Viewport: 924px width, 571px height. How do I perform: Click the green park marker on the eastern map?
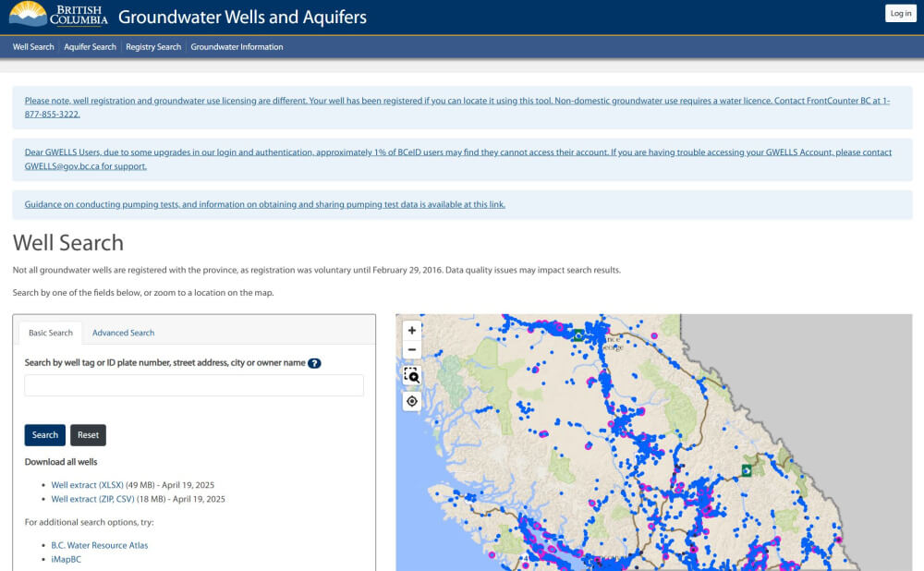[x=746, y=470]
